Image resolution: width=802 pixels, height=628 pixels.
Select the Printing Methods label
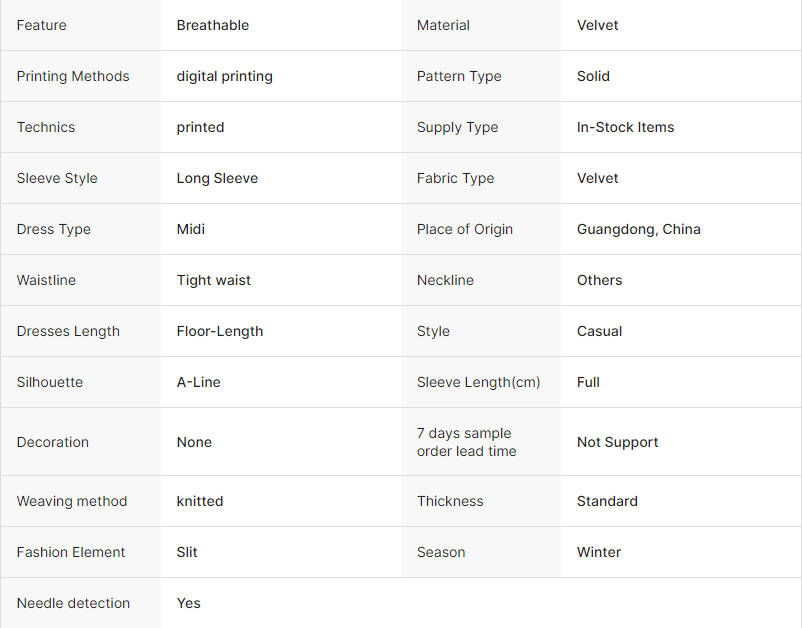(73, 76)
